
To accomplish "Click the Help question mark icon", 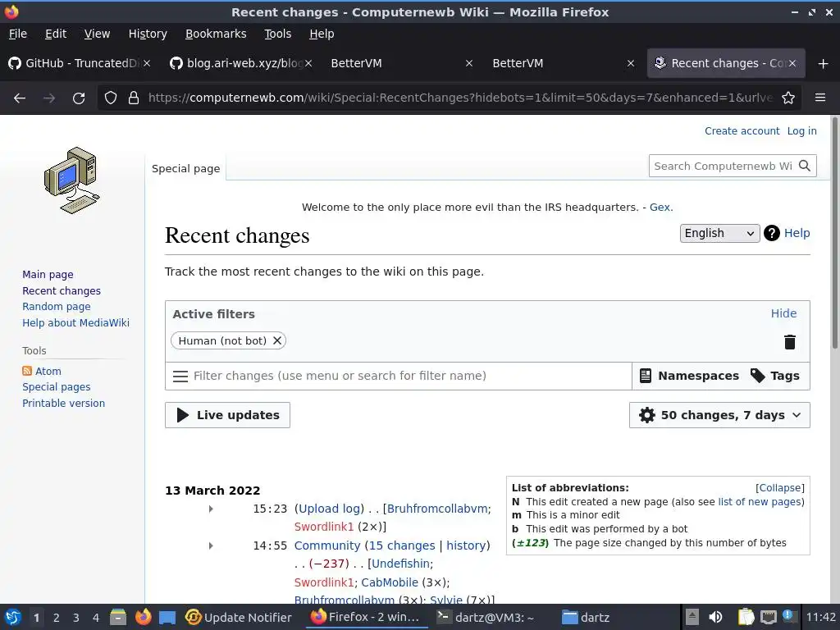I will 771,233.
